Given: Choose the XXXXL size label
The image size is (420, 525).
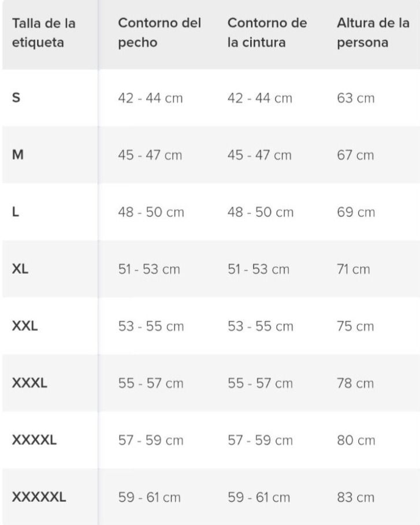Looking at the screenshot, I should tap(34, 441).
